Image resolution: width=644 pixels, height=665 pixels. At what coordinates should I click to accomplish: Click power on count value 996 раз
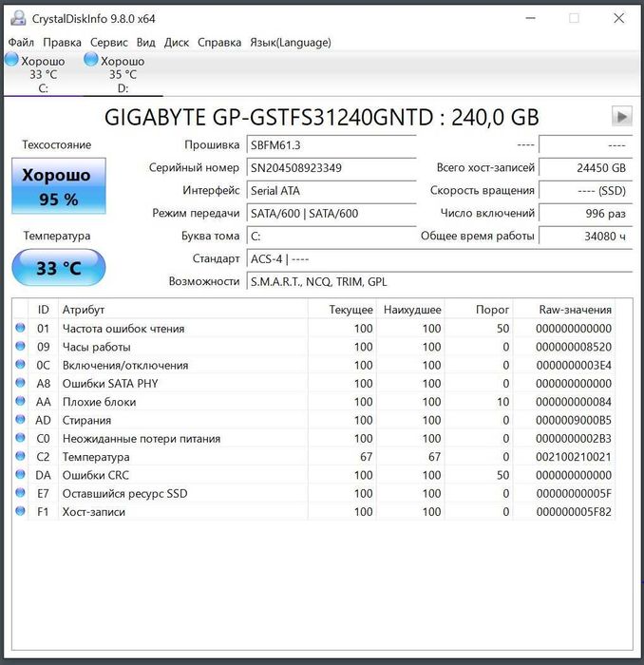click(x=585, y=214)
